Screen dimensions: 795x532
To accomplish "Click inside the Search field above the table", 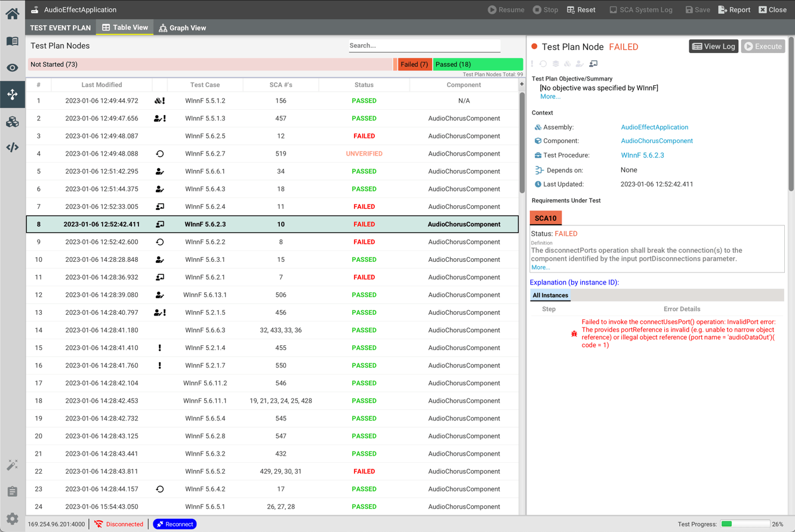I will [424, 46].
